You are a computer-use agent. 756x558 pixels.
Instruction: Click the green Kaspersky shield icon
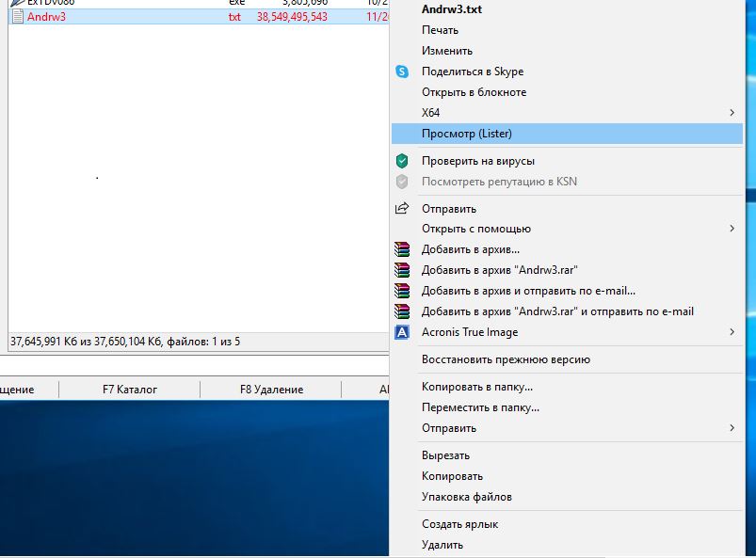pos(403,161)
